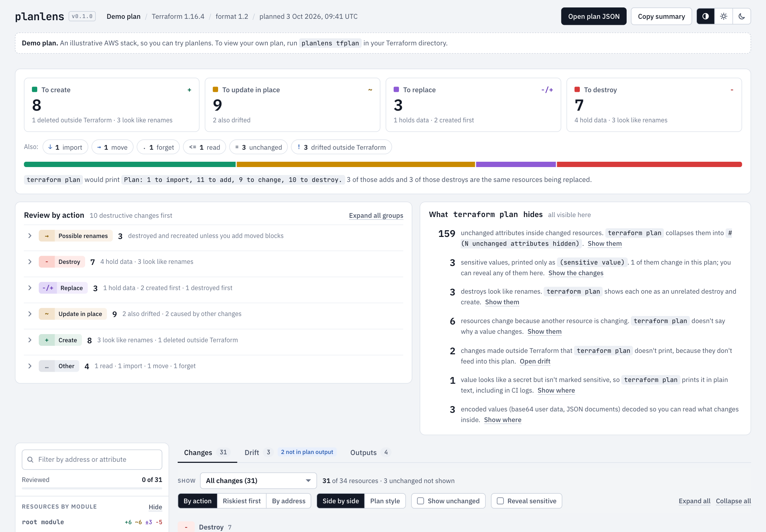This screenshot has height=532, width=766.
Task: Click the Destroy minus badge in review list
Action: tap(47, 262)
